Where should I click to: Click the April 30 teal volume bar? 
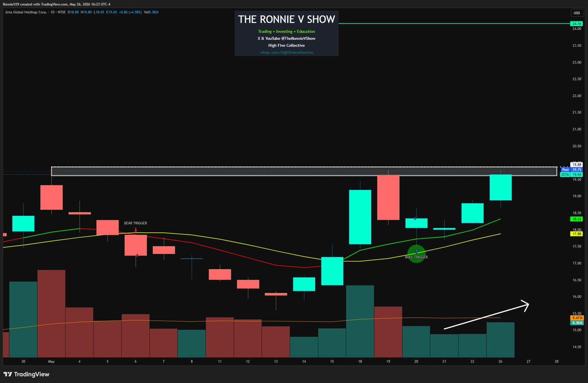23,319
